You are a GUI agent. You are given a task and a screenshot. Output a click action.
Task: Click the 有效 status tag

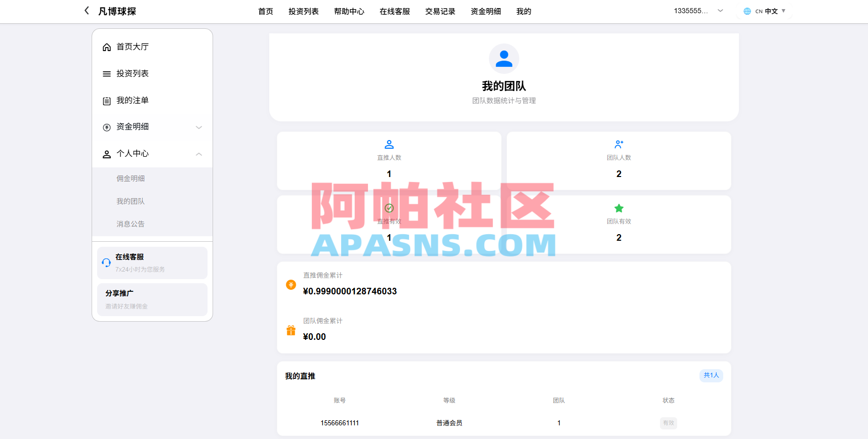click(669, 423)
